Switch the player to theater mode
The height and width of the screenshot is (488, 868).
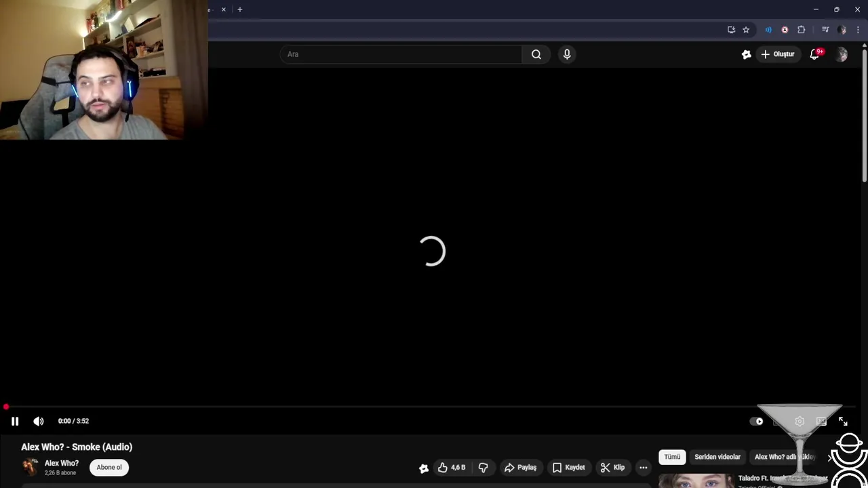pos(821,421)
